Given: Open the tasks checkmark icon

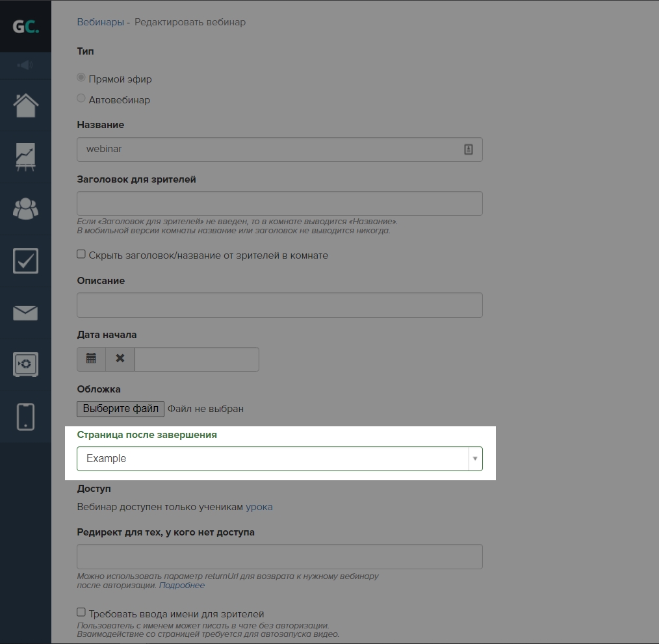Looking at the screenshot, I should (25, 261).
